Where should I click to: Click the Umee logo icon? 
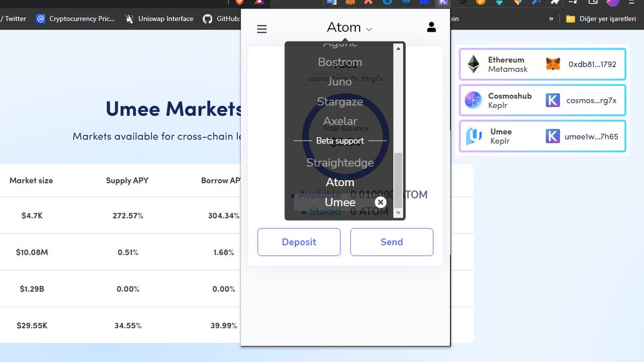[x=473, y=136]
